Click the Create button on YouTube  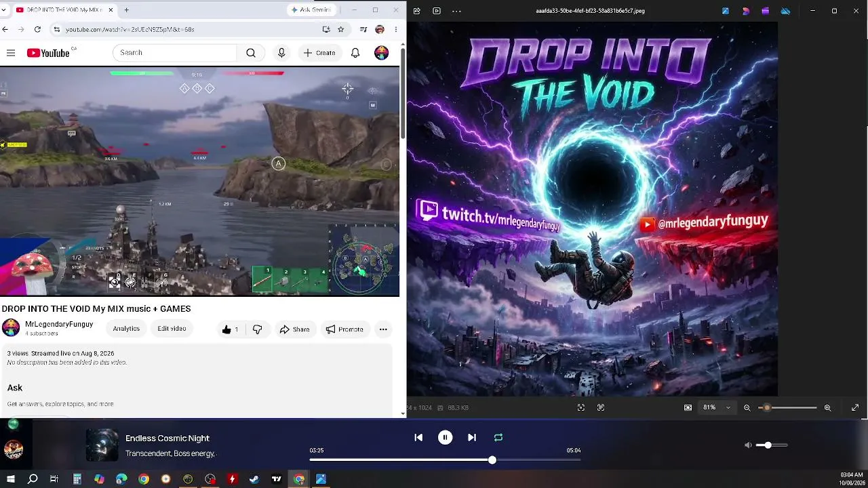point(319,53)
